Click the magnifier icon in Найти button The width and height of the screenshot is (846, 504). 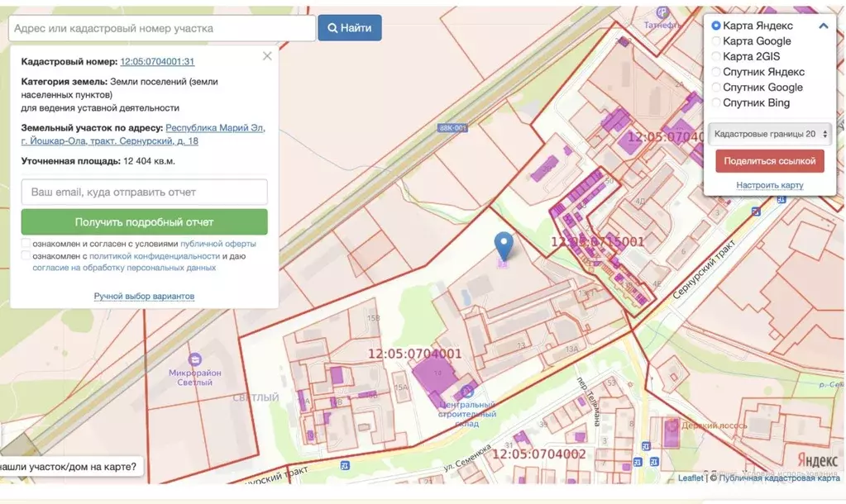333,28
